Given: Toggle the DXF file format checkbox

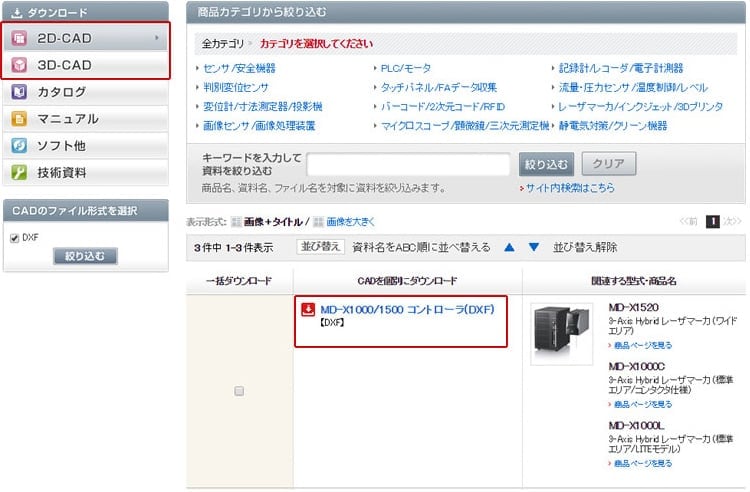Looking at the screenshot, I should pyautogui.click(x=14, y=238).
